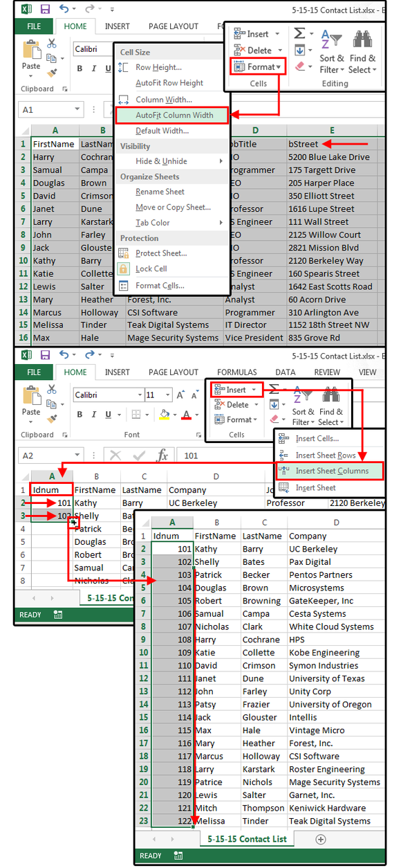Click the Name Box showing A1
401x868 pixels.
click(x=53, y=109)
